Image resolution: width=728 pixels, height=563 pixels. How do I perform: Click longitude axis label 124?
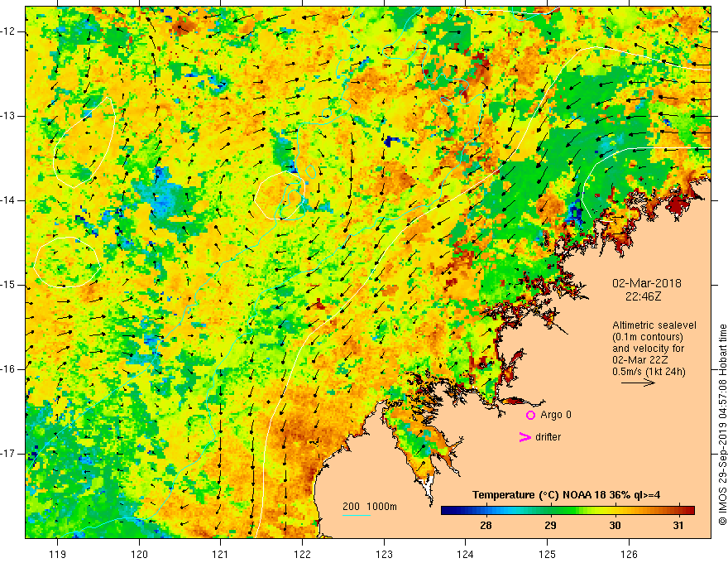tap(466, 554)
